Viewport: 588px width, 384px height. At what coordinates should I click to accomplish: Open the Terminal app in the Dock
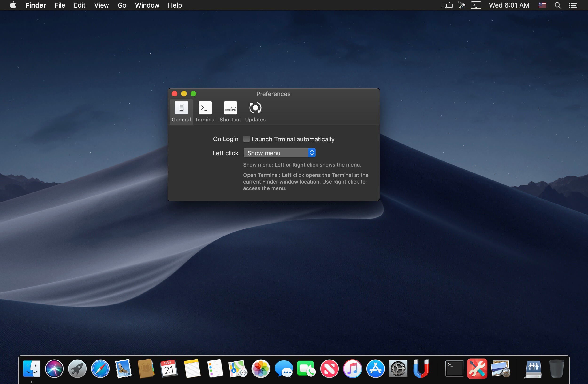pyautogui.click(x=454, y=369)
